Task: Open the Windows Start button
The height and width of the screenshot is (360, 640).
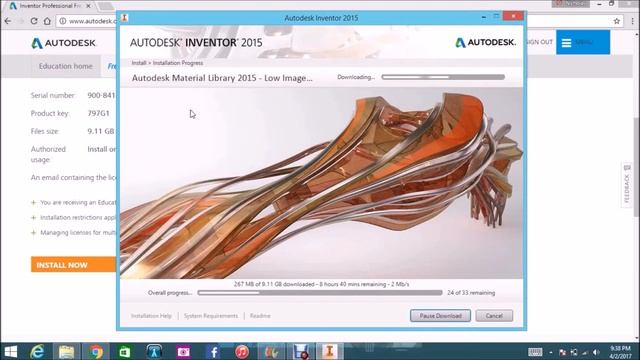Action: 11,351
